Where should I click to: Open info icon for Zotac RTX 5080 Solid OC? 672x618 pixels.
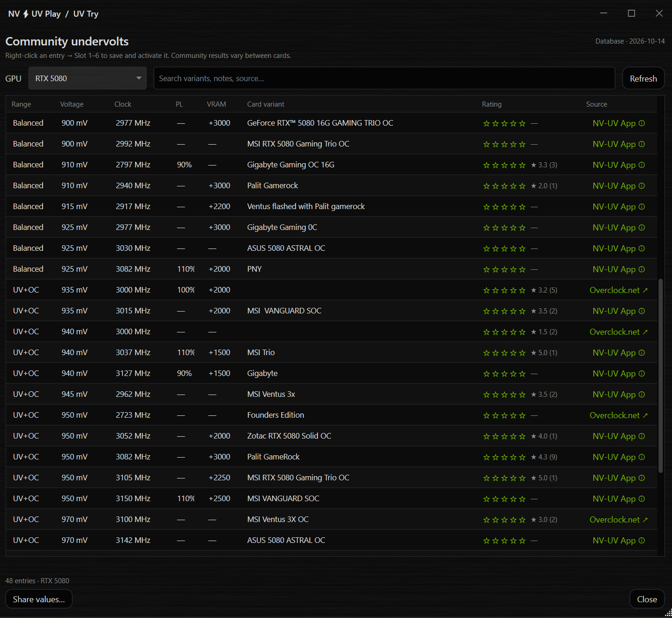[x=641, y=436]
